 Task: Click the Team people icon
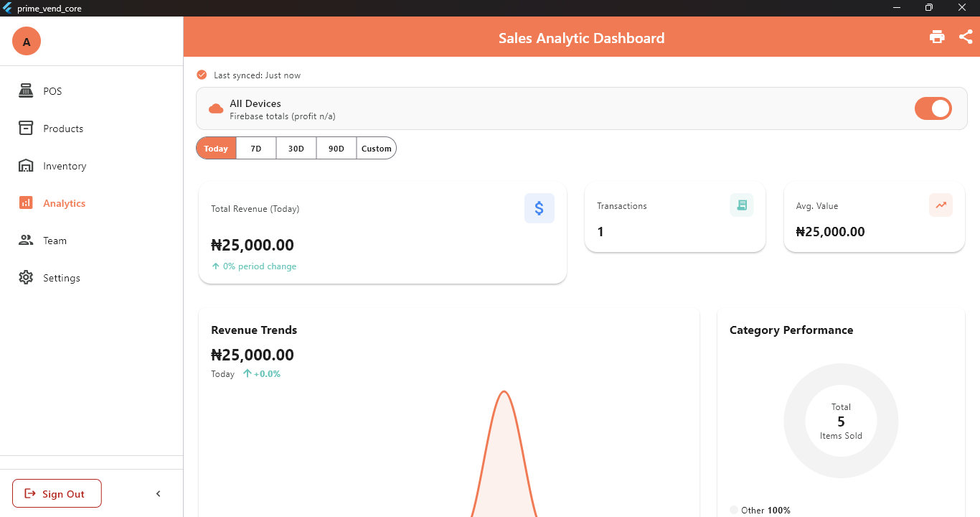click(x=26, y=241)
